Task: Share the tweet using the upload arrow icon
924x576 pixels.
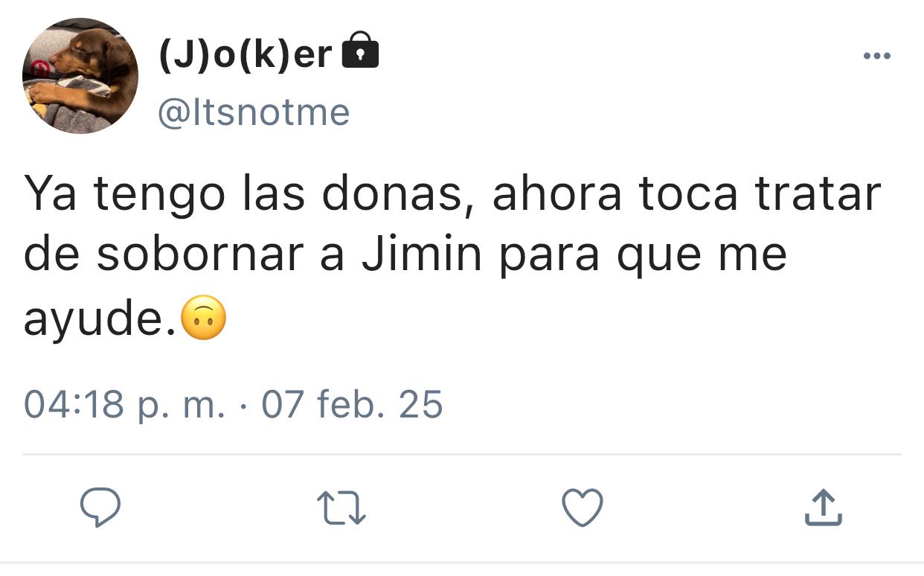Action: (x=824, y=508)
